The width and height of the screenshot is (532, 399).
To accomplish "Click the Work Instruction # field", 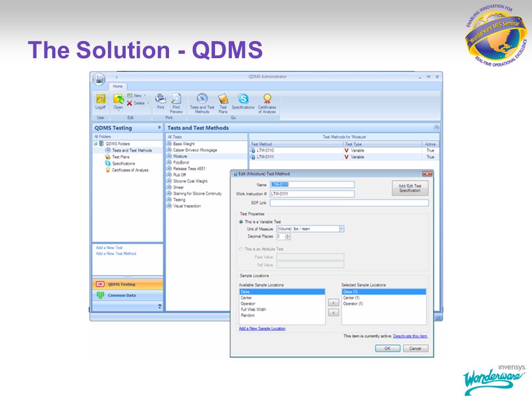I will pyautogui.click(x=312, y=194).
